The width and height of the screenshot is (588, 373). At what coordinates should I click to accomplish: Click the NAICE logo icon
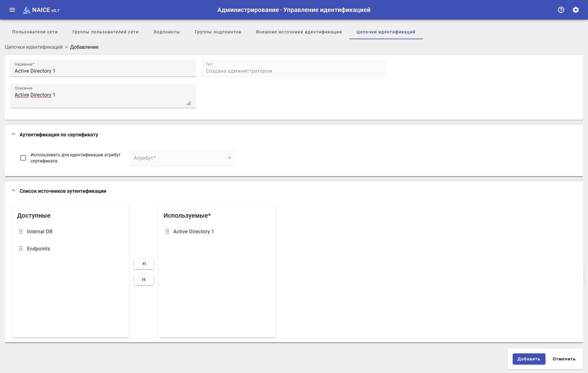pos(27,10)
